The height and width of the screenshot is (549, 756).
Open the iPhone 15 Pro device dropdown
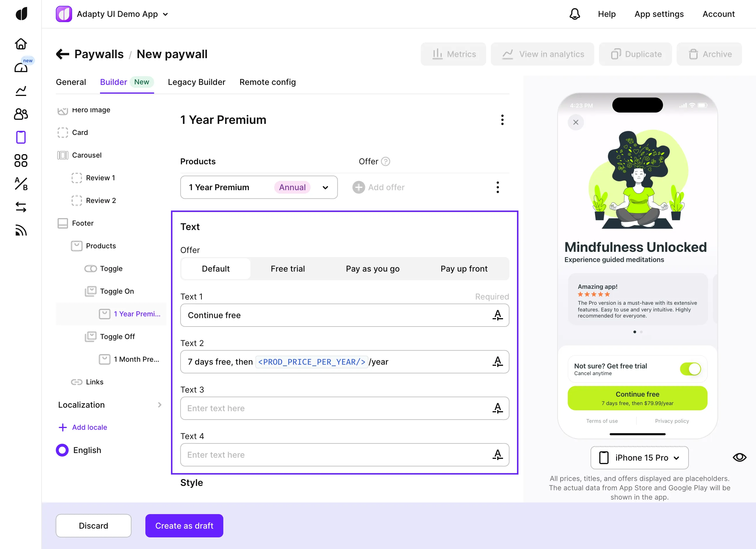[639, 458]
